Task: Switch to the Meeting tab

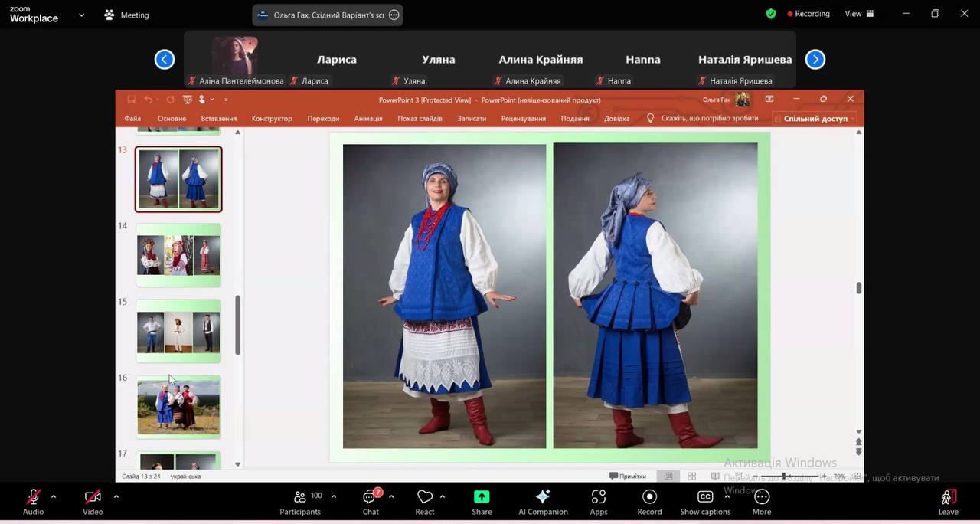Action: [x=127, y=15]
